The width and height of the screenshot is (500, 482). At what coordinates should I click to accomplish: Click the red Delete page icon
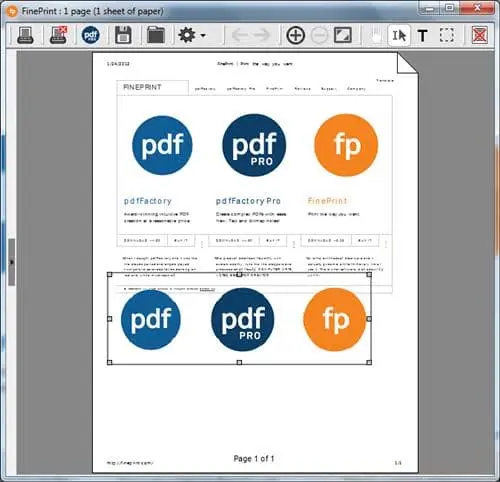tap(480, 35)
